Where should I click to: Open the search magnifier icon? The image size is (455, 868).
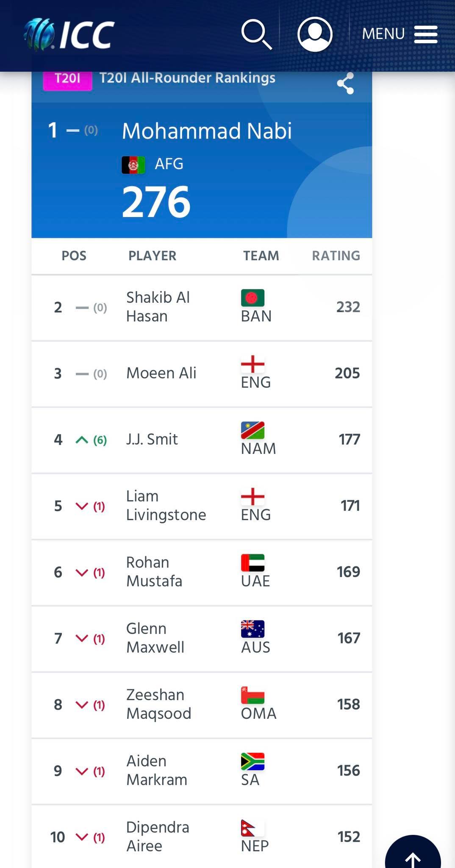[257, 34]
